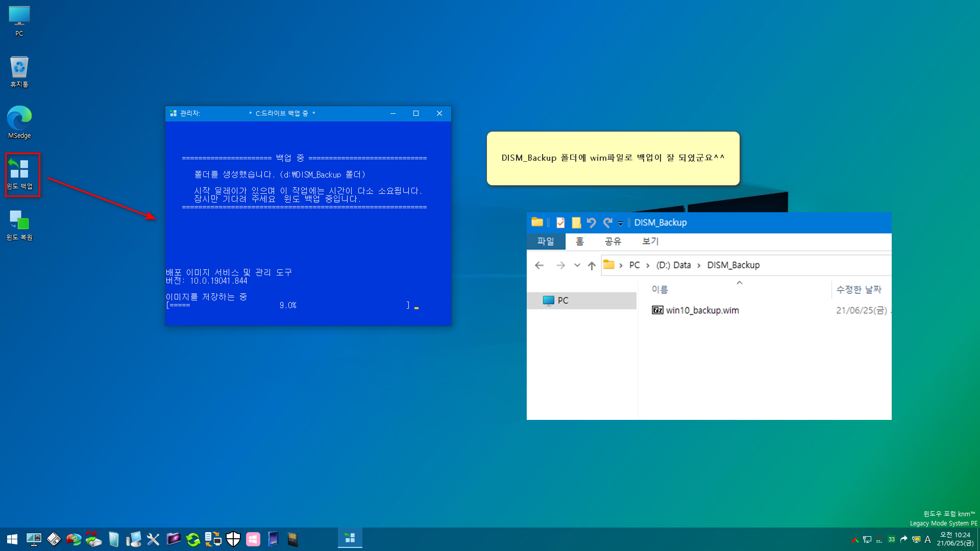Expand the chevron before PC in breadcrumb
The image size is (980, 551).
coord(621,265)
